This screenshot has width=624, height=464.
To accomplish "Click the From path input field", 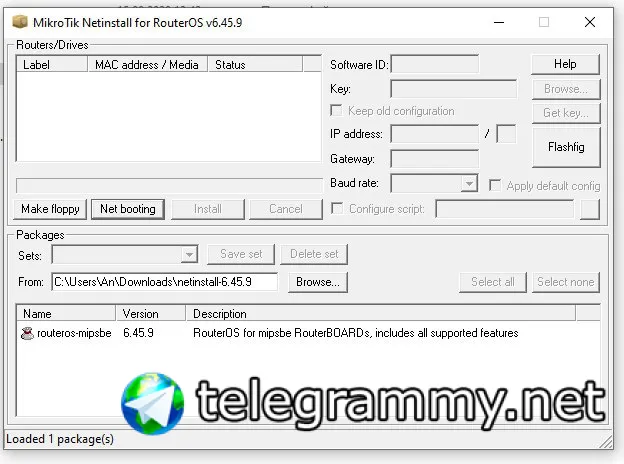I will coord(164,282).
